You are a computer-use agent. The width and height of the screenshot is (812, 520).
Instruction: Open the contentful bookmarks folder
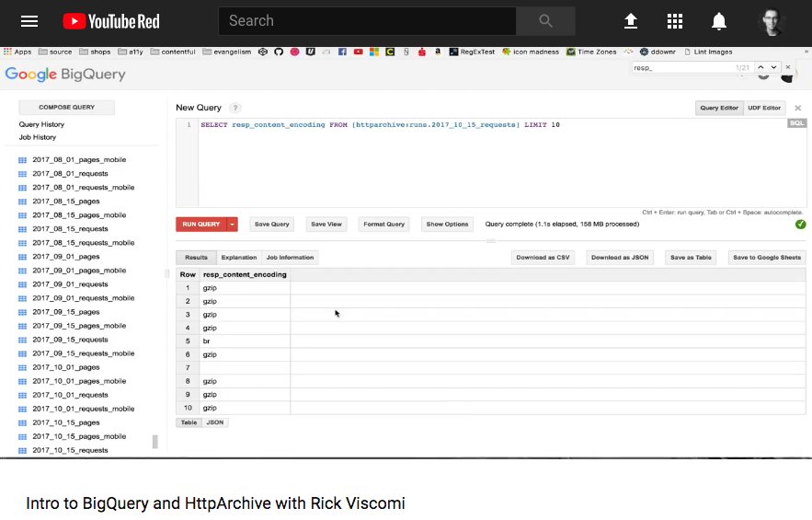pyautogui.click(x=173, y=52)
